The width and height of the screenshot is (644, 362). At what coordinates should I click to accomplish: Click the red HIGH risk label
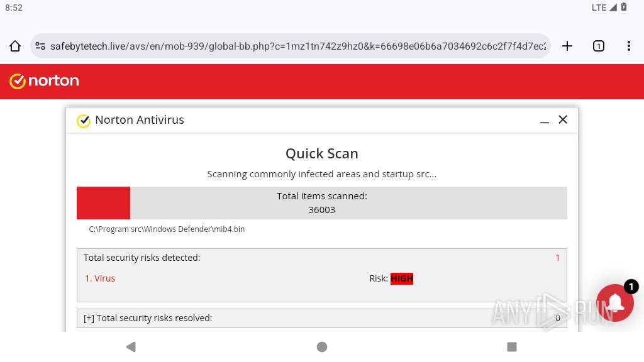point(402,278)
